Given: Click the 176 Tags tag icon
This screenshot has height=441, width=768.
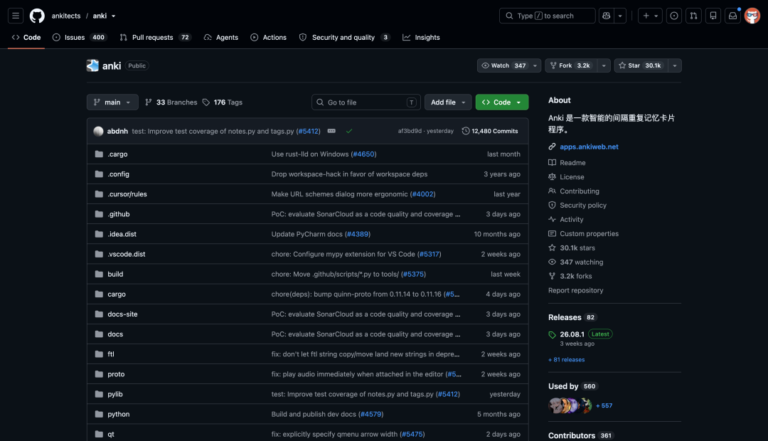Looking at the screenshot, I should click(x=206, y=102).
